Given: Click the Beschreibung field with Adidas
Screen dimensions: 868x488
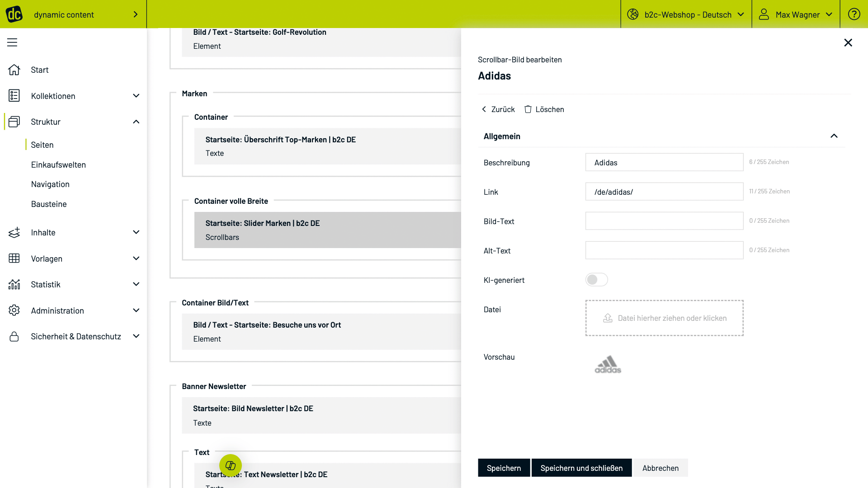Looking at the screenshot, I should [x=664, y=162].
